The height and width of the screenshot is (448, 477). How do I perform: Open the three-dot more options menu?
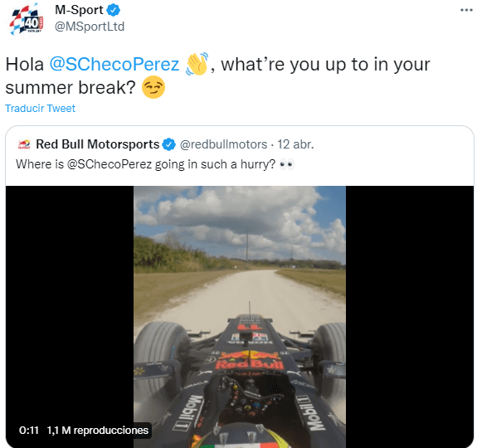coord(466,10)
